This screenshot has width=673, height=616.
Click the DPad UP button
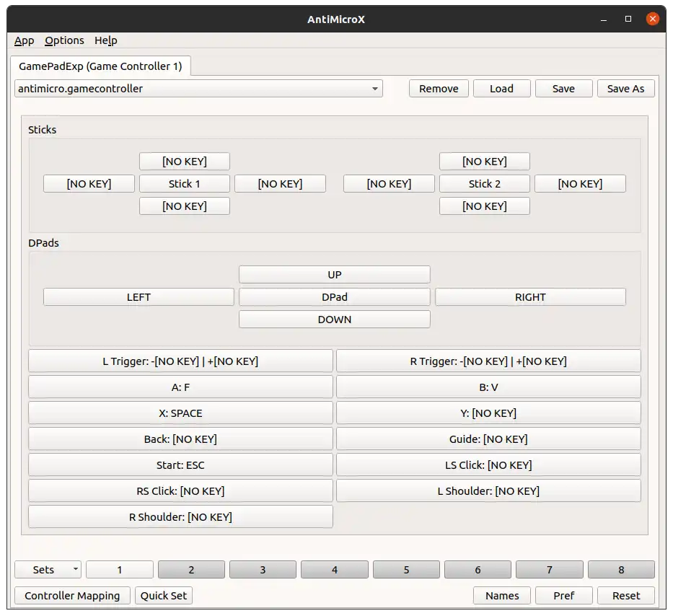pyautogui.click(x=335, y=275)
